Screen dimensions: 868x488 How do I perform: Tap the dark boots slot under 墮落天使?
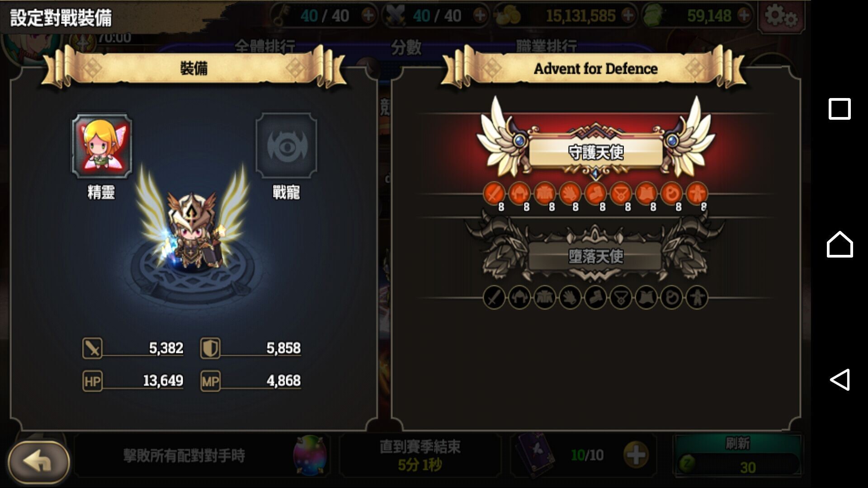click(595, 298)
